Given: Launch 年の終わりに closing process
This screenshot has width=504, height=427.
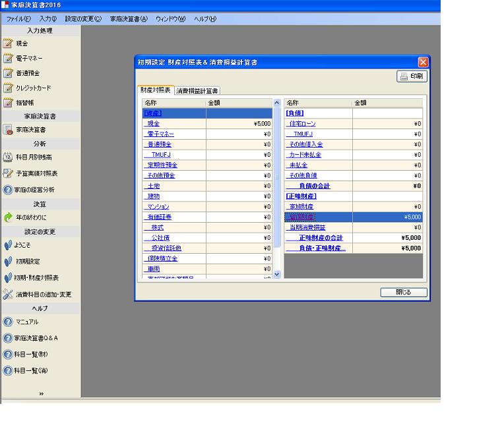Looking at the screenshot, I should tap(31, 217).
